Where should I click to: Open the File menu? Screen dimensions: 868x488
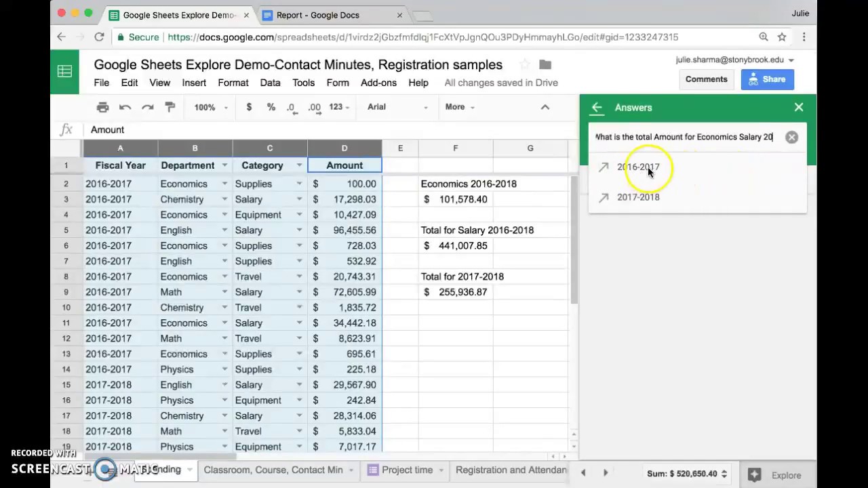click(x=102, y=83)
